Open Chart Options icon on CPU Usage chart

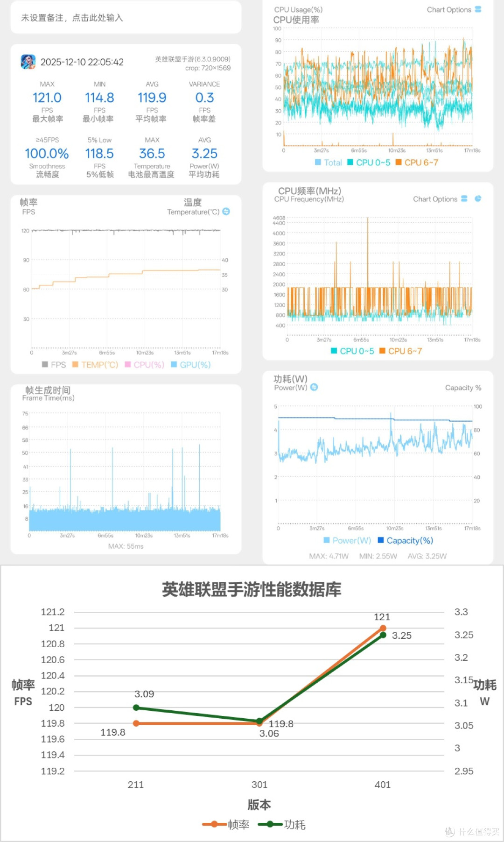click(478, 9)
